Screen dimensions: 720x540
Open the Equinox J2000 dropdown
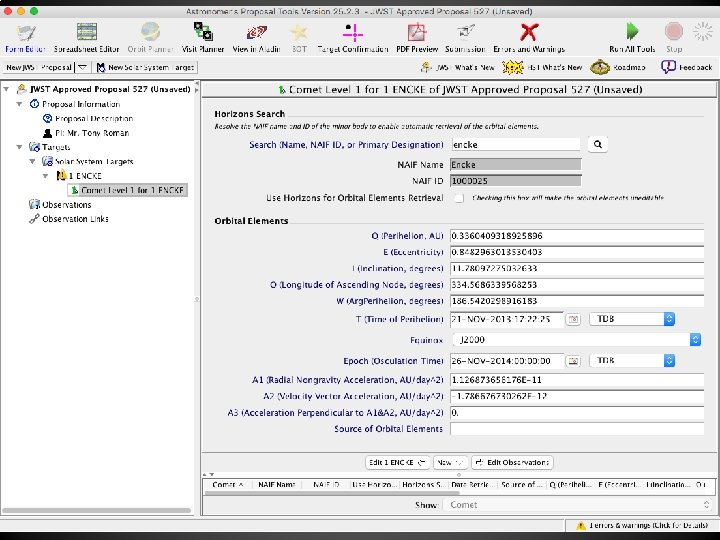tap(577, 340)
